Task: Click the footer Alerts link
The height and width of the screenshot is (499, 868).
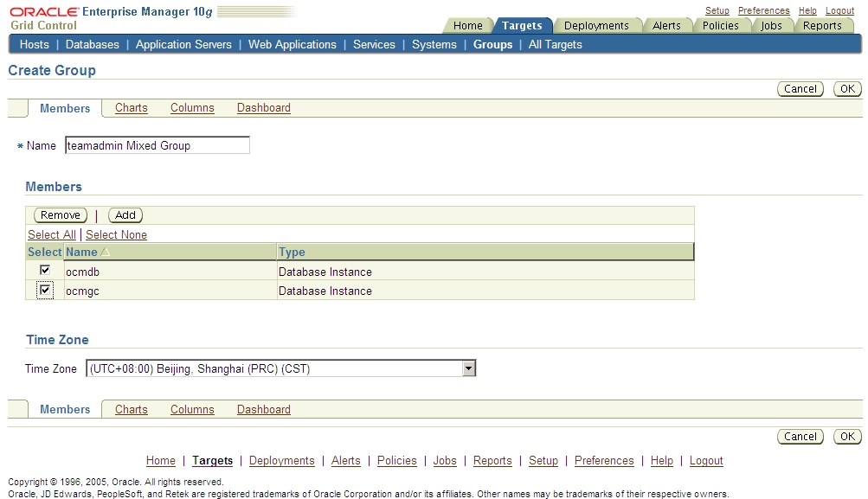Action: tap(346, 461)
